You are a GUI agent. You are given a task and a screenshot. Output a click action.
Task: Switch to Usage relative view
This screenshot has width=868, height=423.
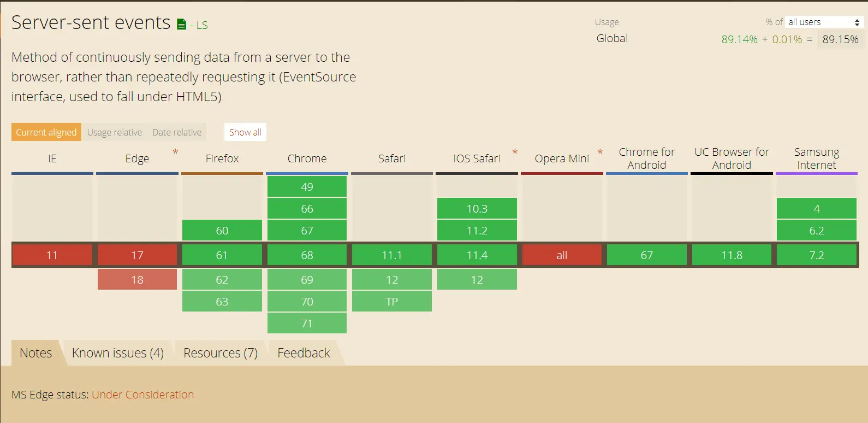click(x=115, y=132)
